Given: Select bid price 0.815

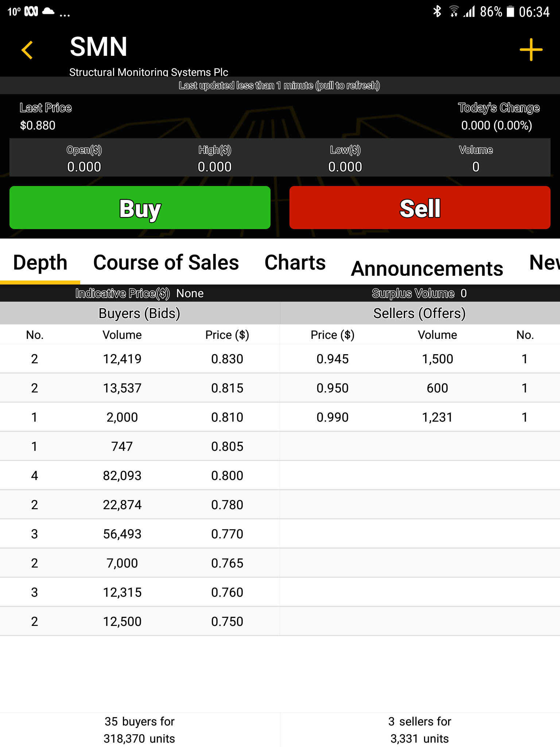Looking at the screenshot, I should point(227,388).
